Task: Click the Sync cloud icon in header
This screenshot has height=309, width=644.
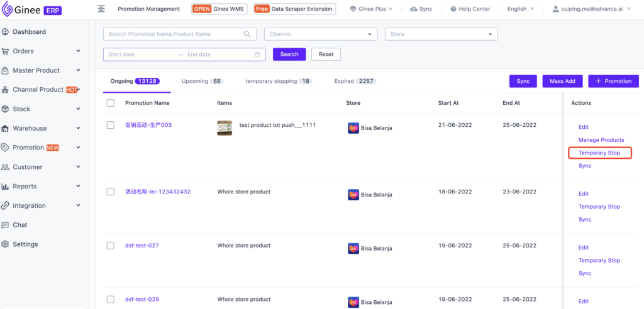Action: [414, 9]
